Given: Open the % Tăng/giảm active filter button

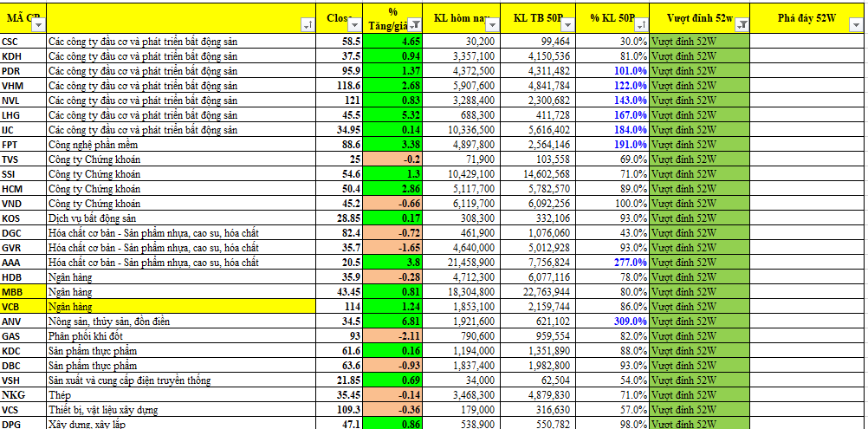Looking at the screenshot, I should click(414, 26).
